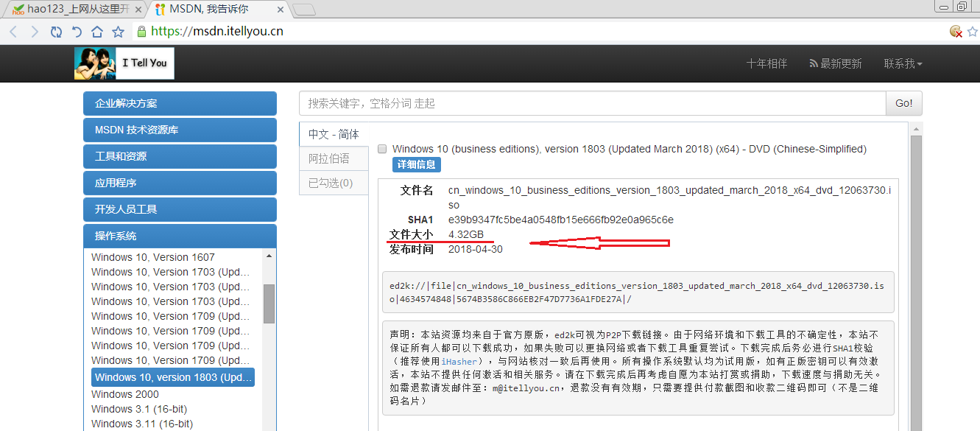Open the 联系我 dropdown menu
The width and height of the screenshot is (980, 431).
(x=903, y=64)
